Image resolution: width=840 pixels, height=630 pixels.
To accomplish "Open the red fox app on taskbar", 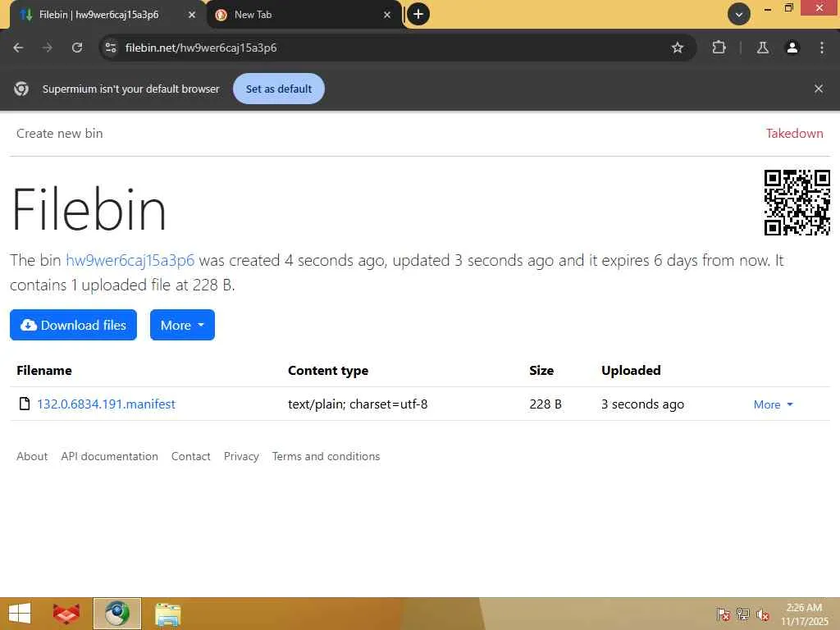I will (66, 614).
